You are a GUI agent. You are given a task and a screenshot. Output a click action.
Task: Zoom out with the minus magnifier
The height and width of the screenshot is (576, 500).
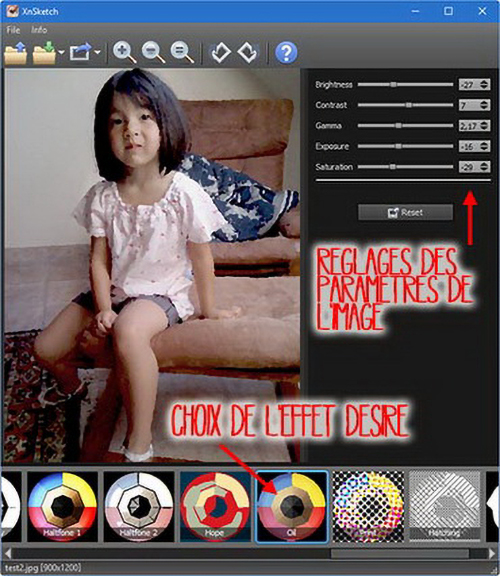click(x=153, y=52)
